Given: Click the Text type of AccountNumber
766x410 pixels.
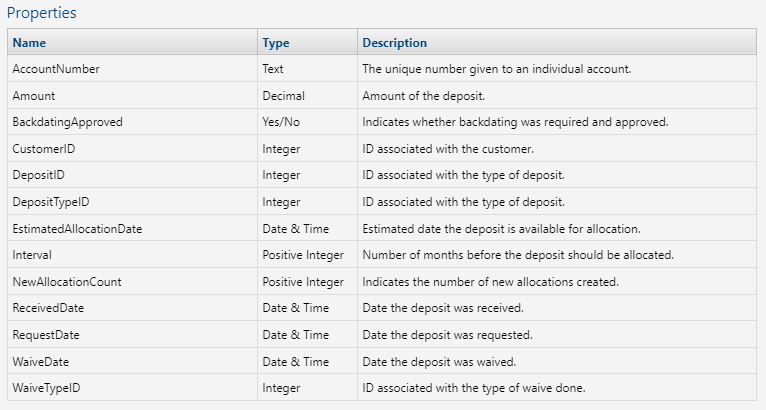Looking at the screenshot, I should point(273,69).
